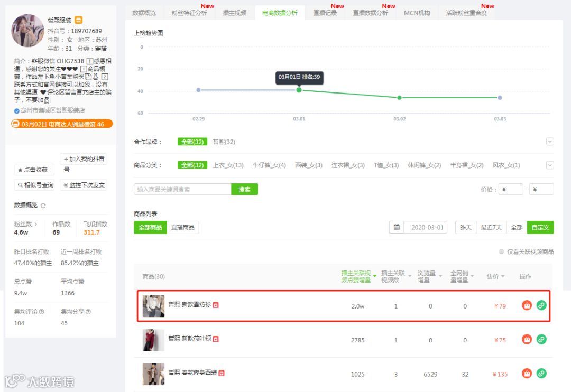Select the 03.02 data point on trend chart
The height and width of the screenshot is (392, 571).
[x=400, y=98]
